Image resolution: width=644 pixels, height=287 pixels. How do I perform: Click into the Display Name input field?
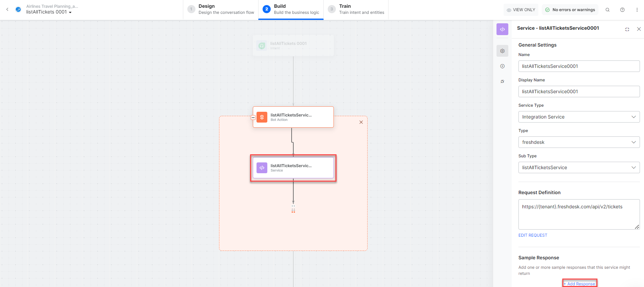pos(579,92)
